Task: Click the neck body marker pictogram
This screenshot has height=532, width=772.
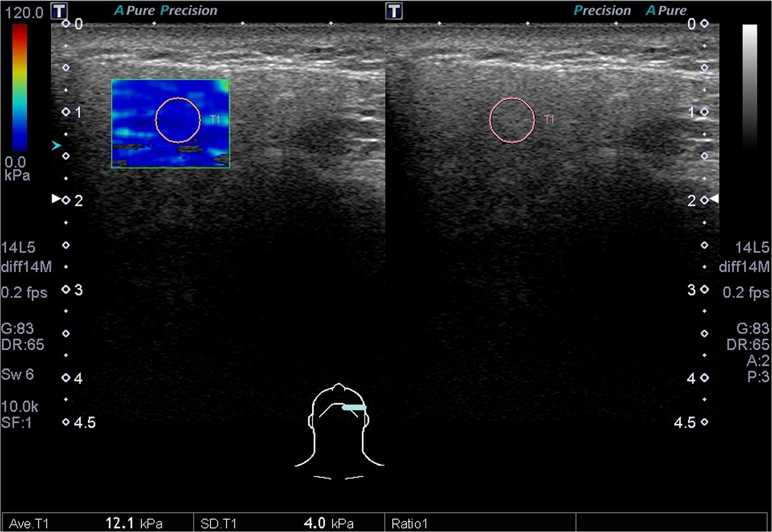Action: (339, 434)
